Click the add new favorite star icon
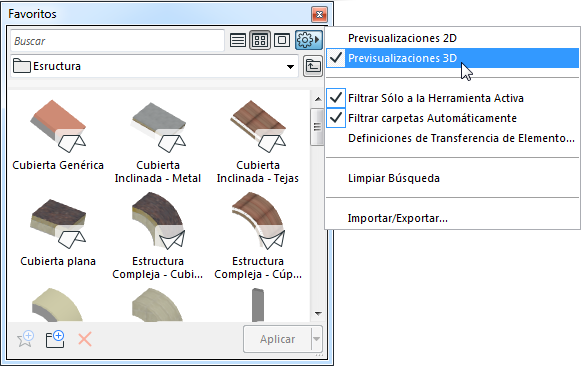582x367 pixels. (x=26, y=339)
